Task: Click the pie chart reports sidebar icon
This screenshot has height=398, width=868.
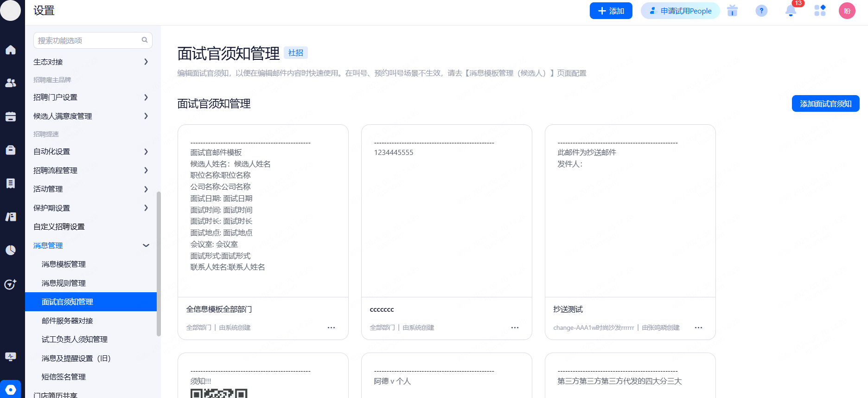Action: (x=11, y=250)
